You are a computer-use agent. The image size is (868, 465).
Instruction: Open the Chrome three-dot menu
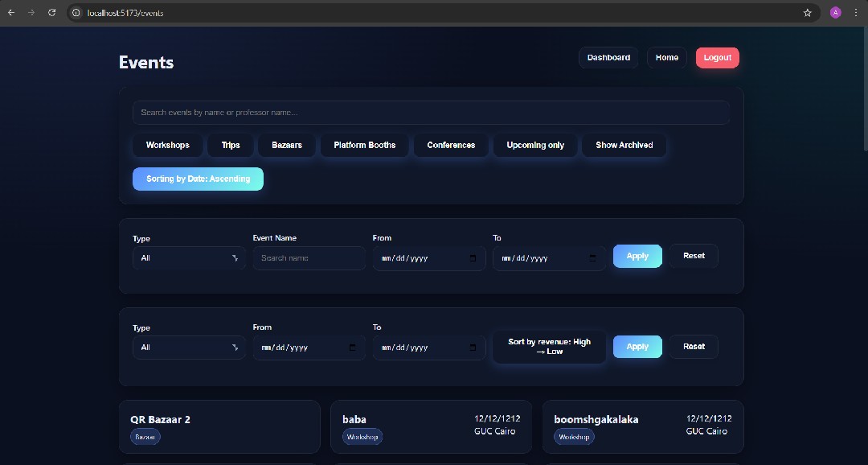[856, 13]
